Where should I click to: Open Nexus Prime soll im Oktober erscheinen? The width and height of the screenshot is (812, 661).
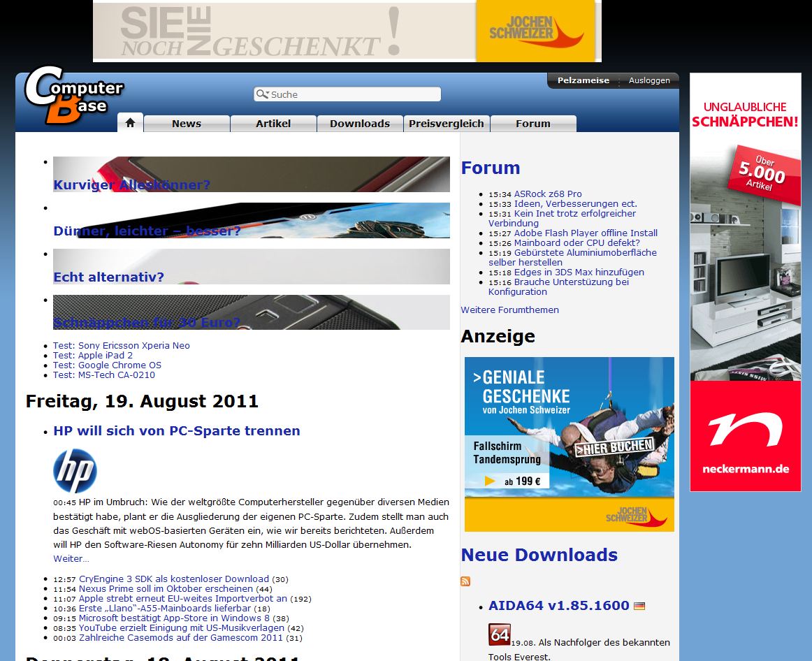(166, 588)
